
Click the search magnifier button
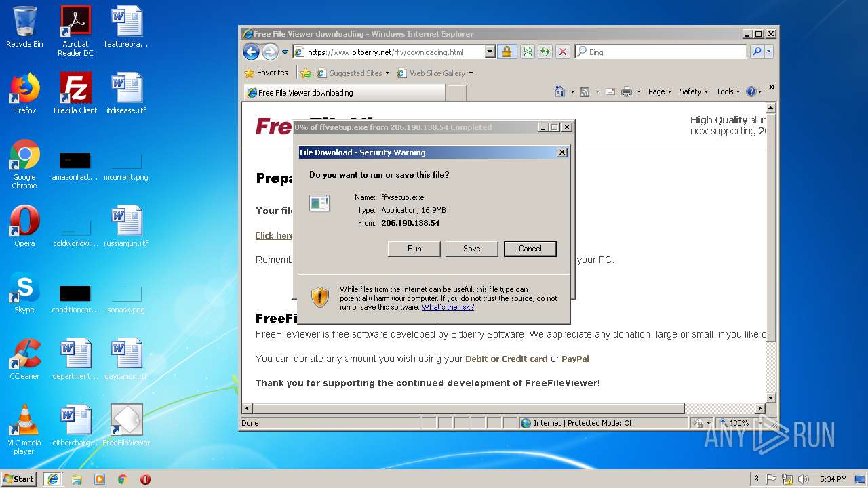(x=756, y=52)
